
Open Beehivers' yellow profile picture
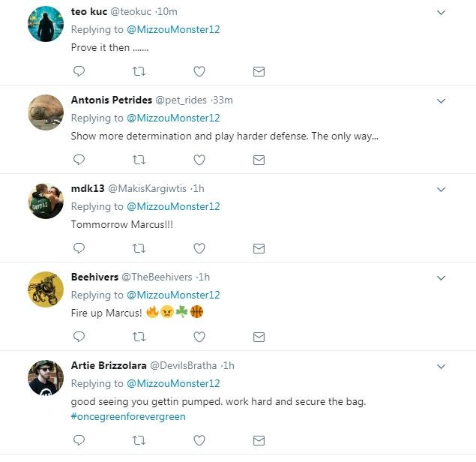[x=46, y=289]
